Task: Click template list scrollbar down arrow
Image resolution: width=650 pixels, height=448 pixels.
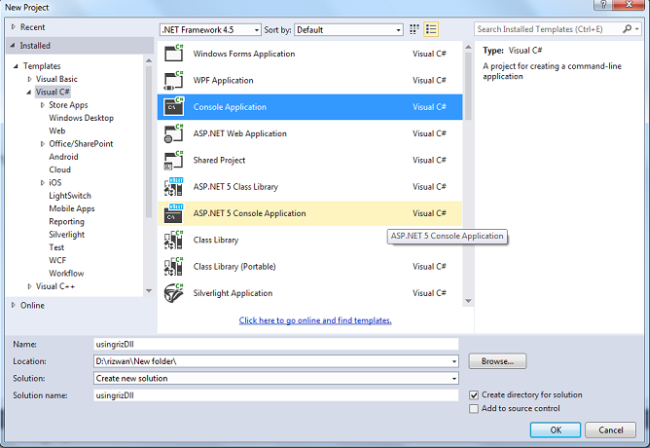Action: pos(468,301)
